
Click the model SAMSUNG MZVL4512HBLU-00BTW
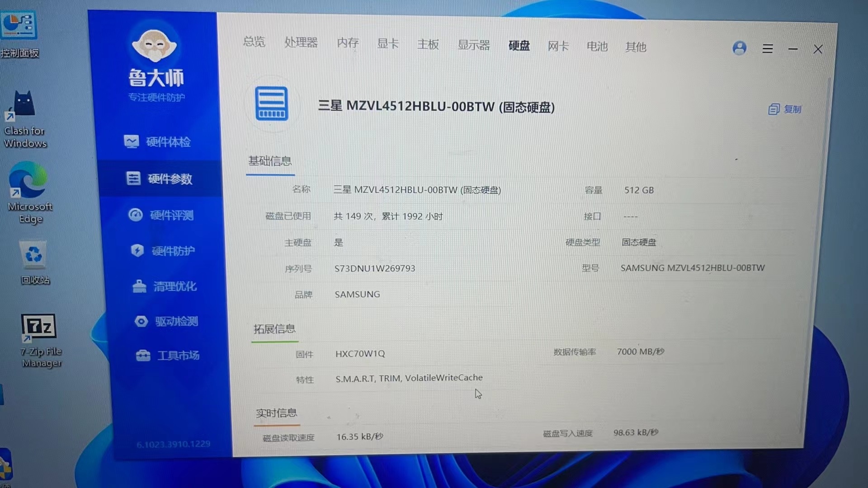click(693, 268)
